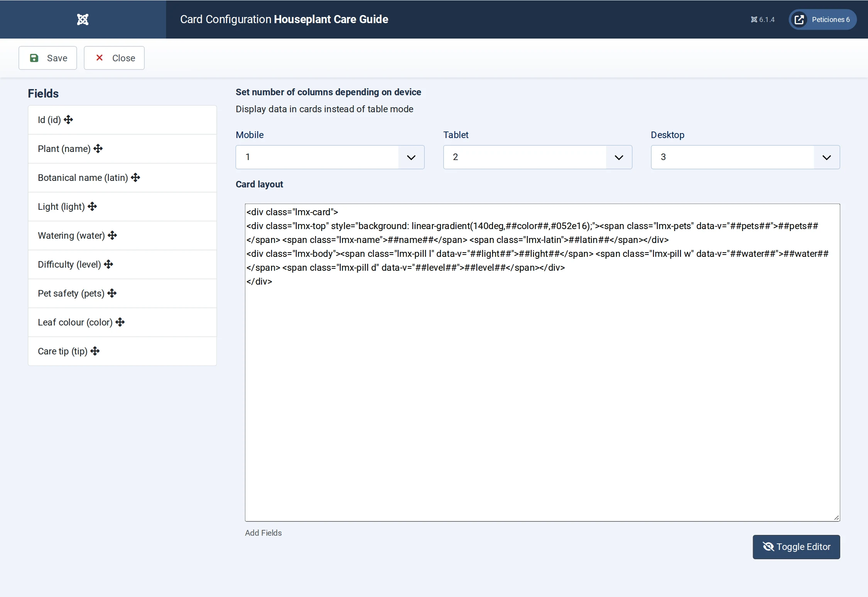Click the Joomla logo icon
Viewport: 868px width, 597px height.
[83, 19]
